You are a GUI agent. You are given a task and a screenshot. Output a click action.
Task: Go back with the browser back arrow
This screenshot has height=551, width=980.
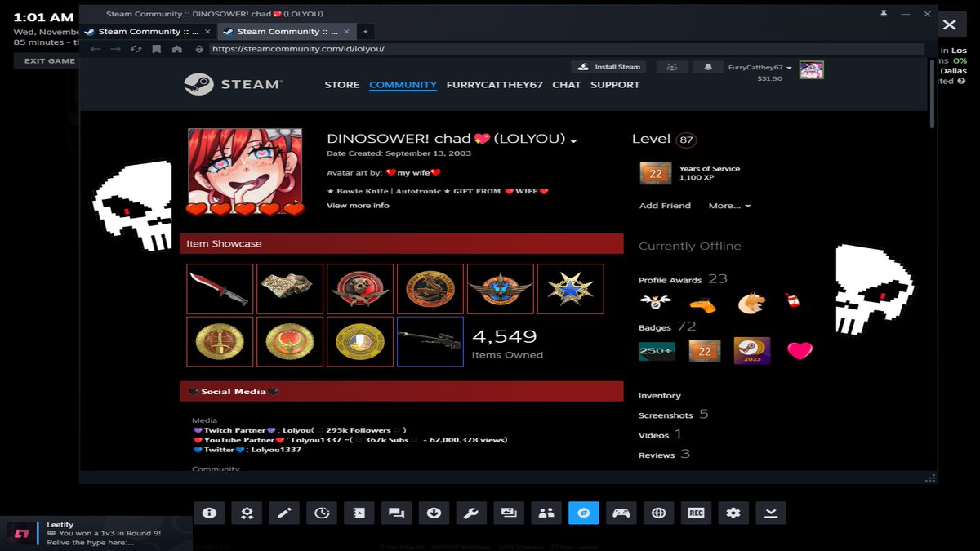(96, 49)
